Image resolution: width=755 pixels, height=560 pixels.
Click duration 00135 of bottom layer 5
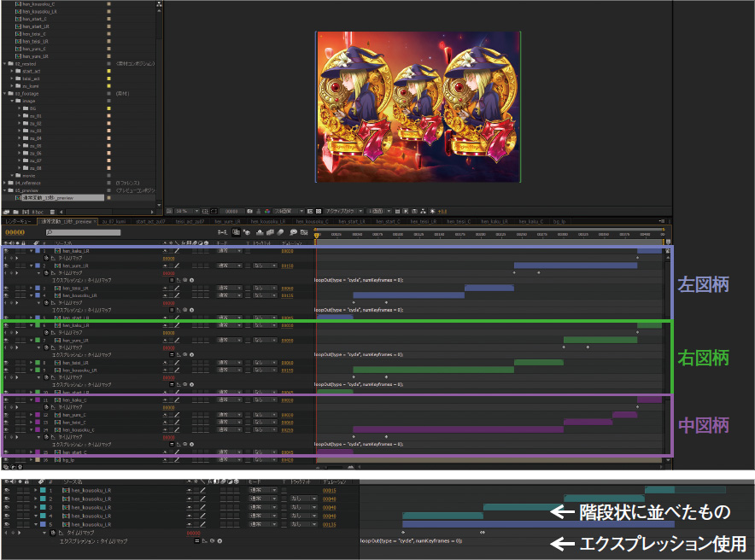click(330, 524)
